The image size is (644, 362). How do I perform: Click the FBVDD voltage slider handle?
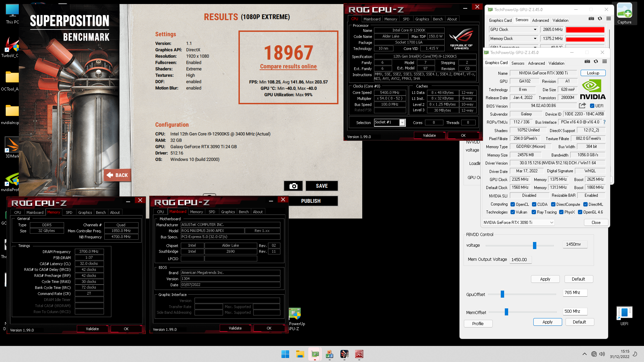point(535,245)
